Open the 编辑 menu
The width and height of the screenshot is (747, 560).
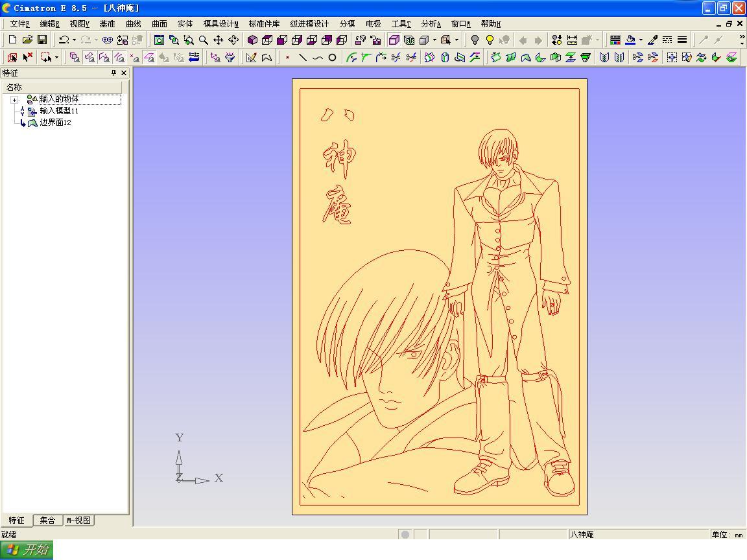click(49, 24)
